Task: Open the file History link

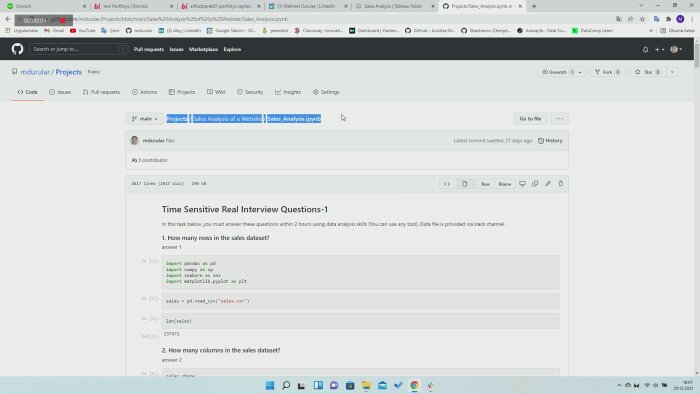Action: click(550, 141)
